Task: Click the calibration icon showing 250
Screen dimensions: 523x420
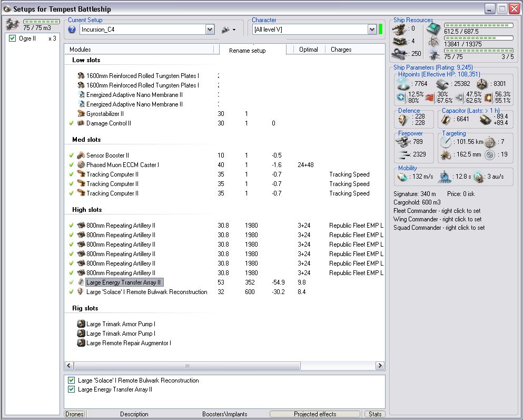Action: [x=400, y=53]
